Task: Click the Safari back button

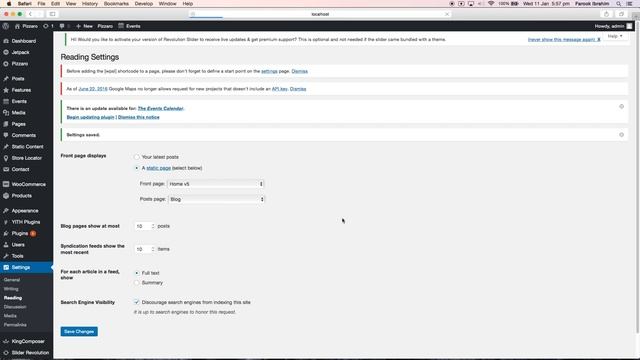Action: pos(30,14)
